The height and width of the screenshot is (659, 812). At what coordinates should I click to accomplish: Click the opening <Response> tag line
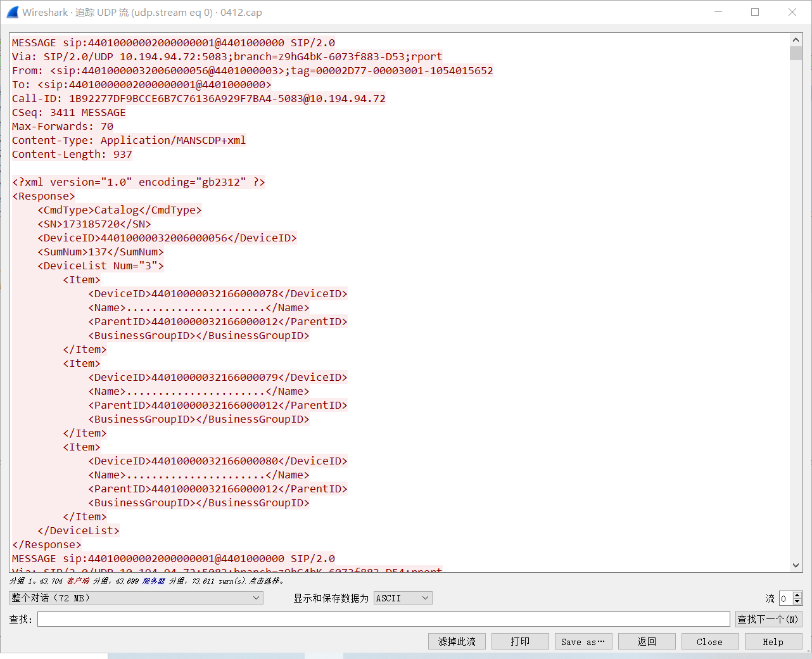coord(44,196)
